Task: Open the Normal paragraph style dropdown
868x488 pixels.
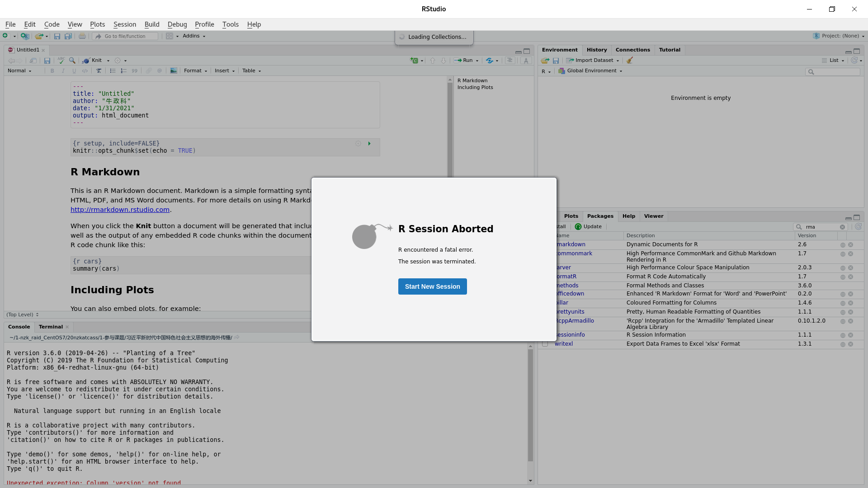Action: pos(19,70)
